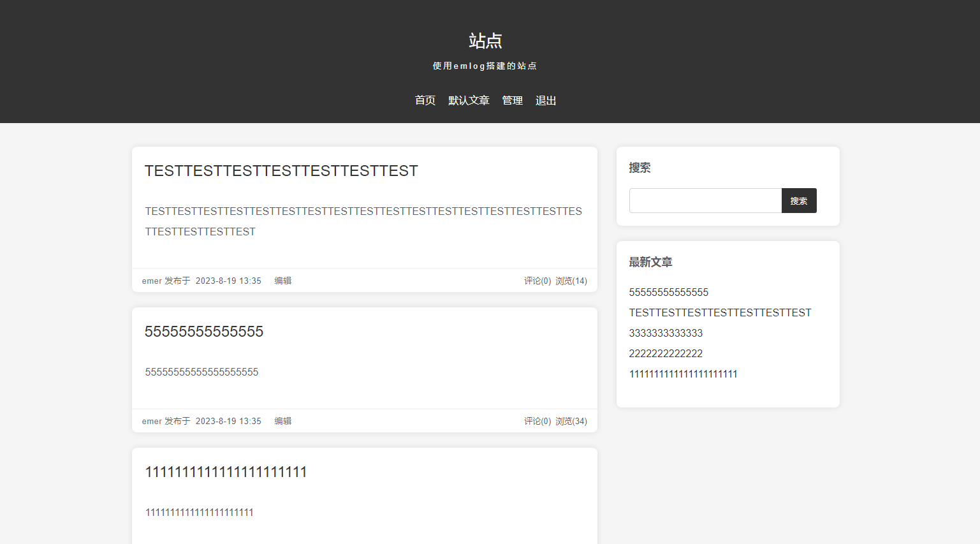The image size is (980, 544).
Task: Select 2222222222222 in 最新文章 list
Action: point(666,353)
